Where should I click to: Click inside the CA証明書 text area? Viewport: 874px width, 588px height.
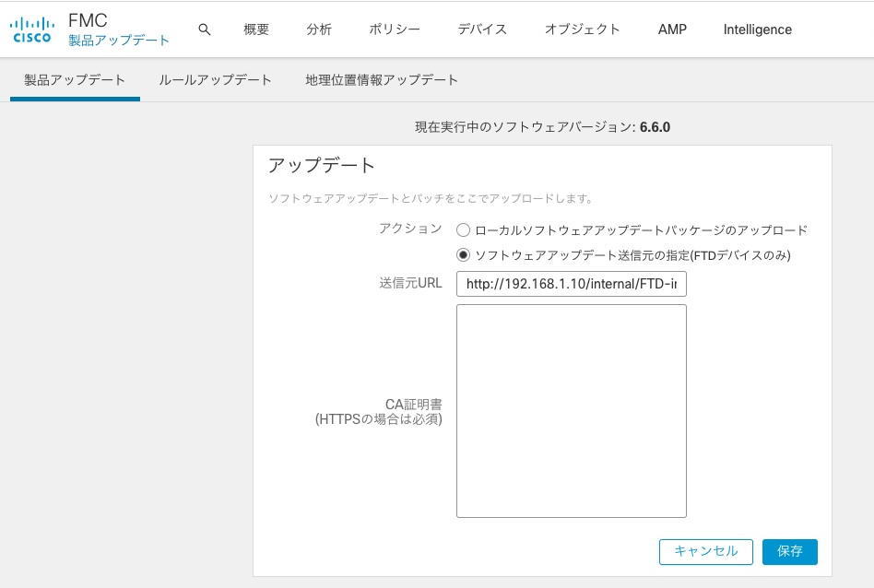coord(571,411)
